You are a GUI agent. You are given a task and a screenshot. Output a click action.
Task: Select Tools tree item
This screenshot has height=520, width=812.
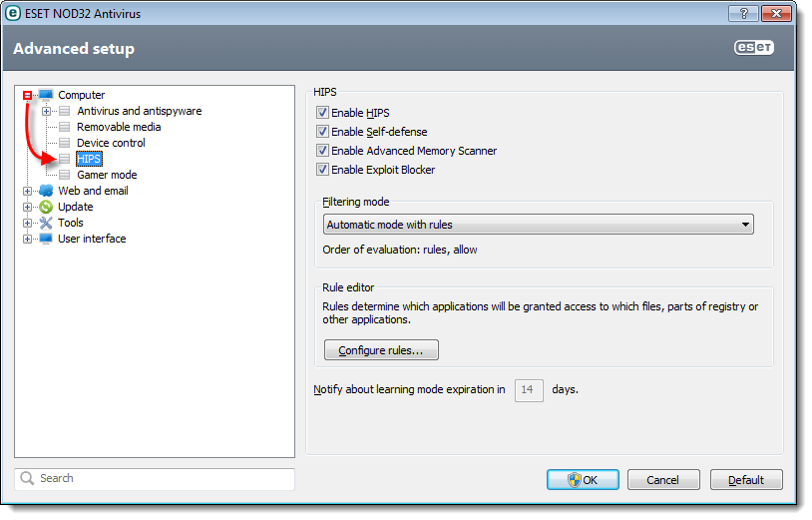pos(71,223)
